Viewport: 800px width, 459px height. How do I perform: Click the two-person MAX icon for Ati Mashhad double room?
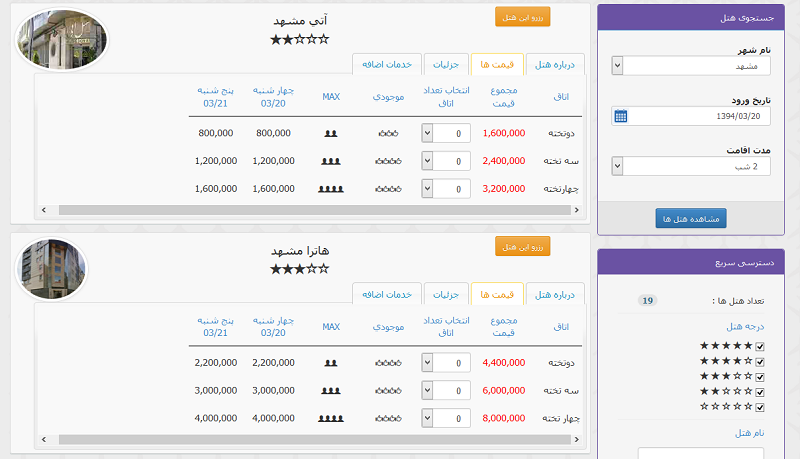[x=331, y=134]
